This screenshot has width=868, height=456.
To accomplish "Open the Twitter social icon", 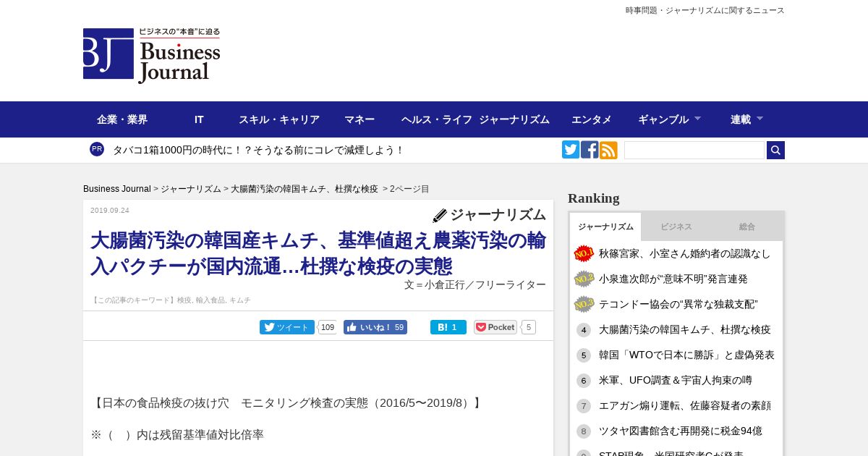I will (571, 150).
